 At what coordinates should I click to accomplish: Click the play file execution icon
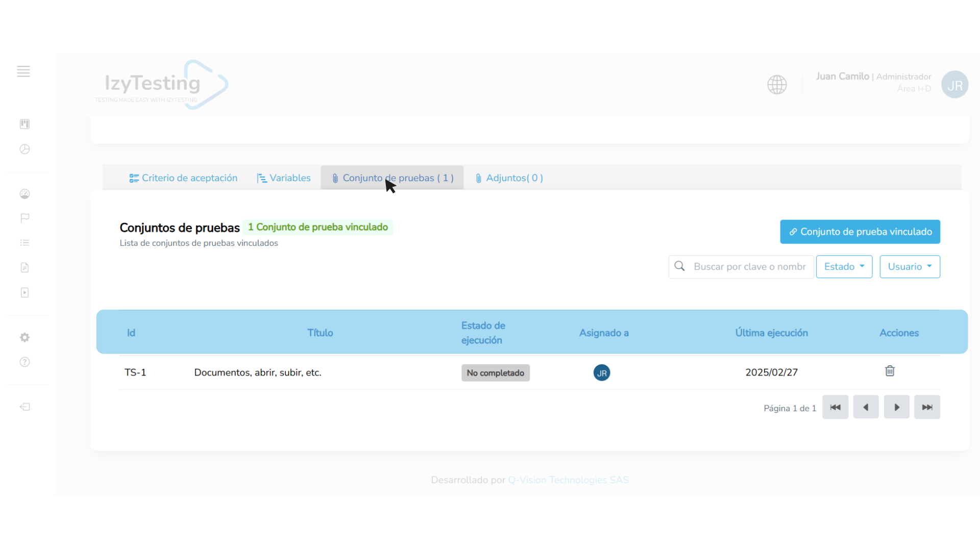24,292
